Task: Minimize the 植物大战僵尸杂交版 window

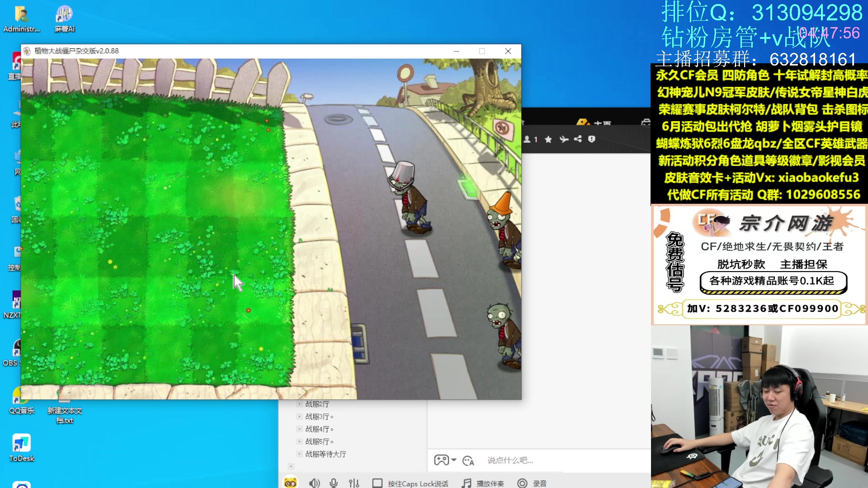Action: (x=457, y=51)
